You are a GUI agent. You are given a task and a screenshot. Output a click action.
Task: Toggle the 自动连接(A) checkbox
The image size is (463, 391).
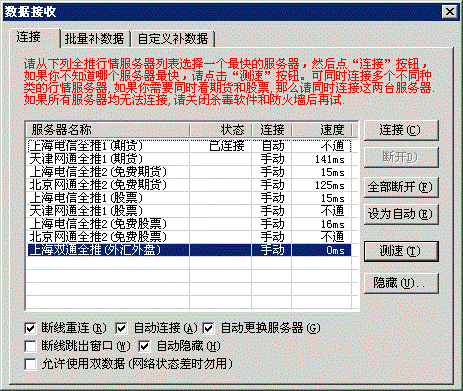pyautogui.click(x=121, y=328)
